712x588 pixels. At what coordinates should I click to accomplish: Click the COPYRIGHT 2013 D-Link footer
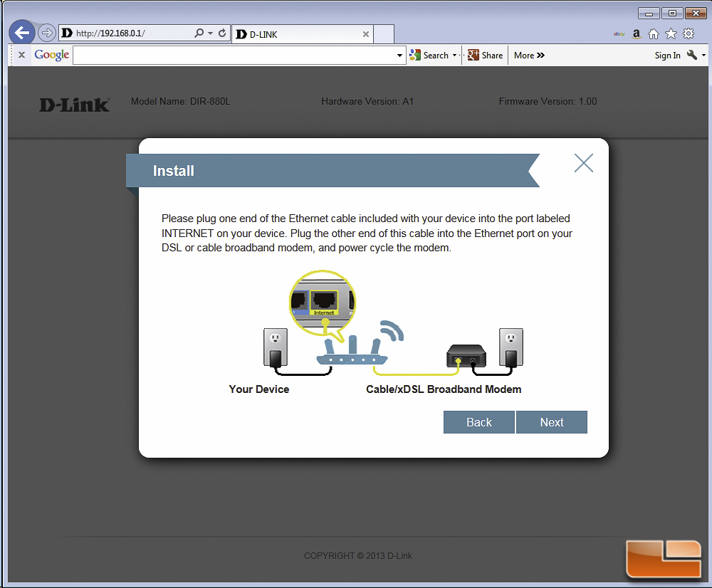tap(358, 555)
